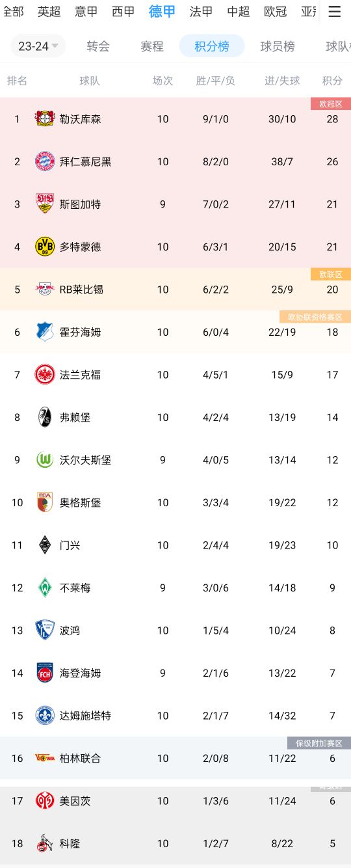
Task: Open the RB Leipzig team logo
Action: click(45, 290)
